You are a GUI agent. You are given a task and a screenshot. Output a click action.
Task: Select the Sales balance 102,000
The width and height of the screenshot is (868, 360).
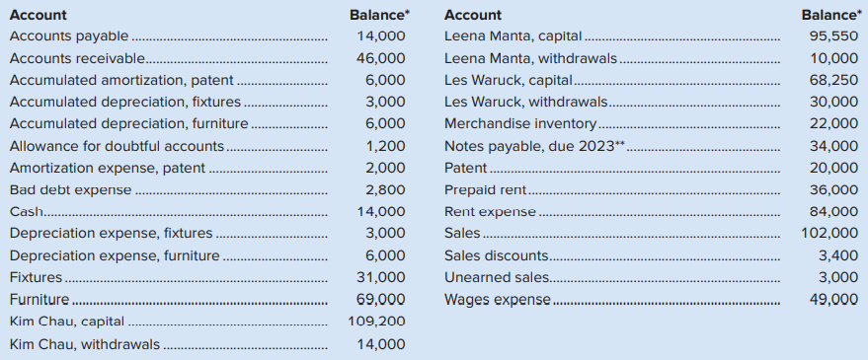[x=829, y=234]
